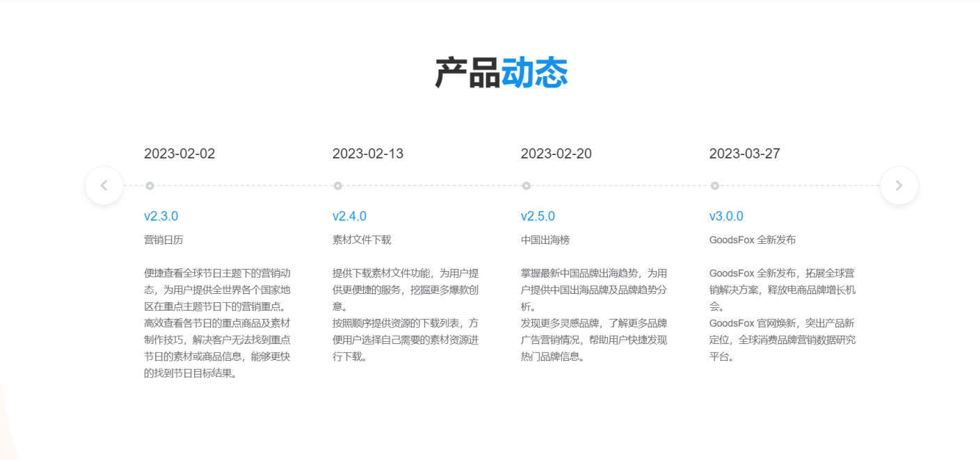The height and width of the screenshot is (460, 980).
Task: Open the v2.5.0 version link
Action: pyautogui.click(x=538, y=216)
